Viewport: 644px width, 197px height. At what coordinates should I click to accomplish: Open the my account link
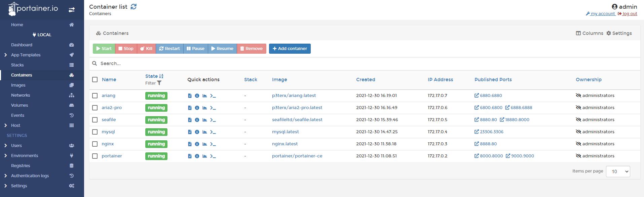coord(600,14)
